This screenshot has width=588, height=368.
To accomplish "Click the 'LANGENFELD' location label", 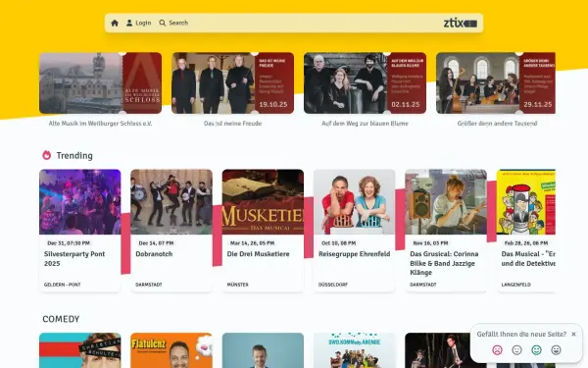I will tap(516, 285).
